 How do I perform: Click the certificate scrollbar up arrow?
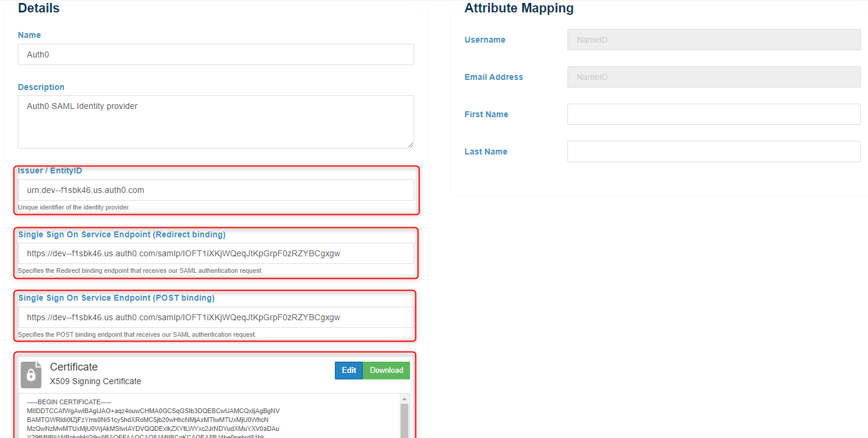(405, 398)
